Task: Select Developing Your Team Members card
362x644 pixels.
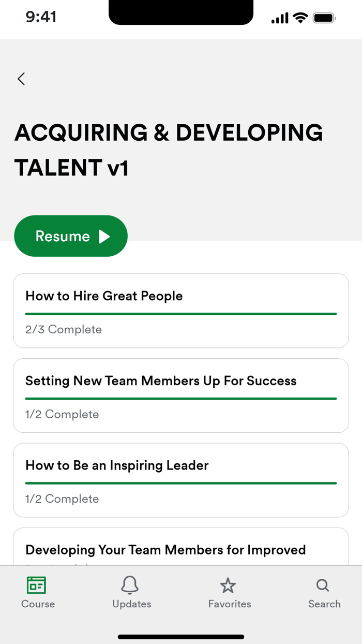Action: coord(180,550)
